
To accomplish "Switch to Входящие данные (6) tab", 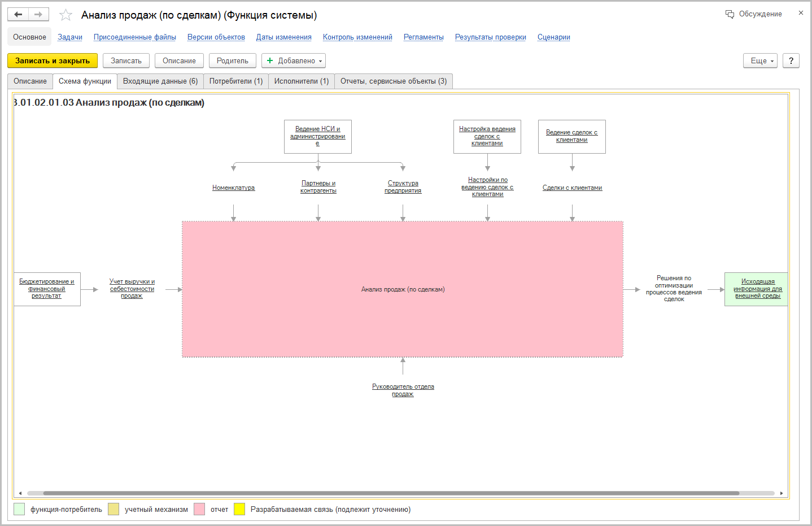I will (160, 81).
